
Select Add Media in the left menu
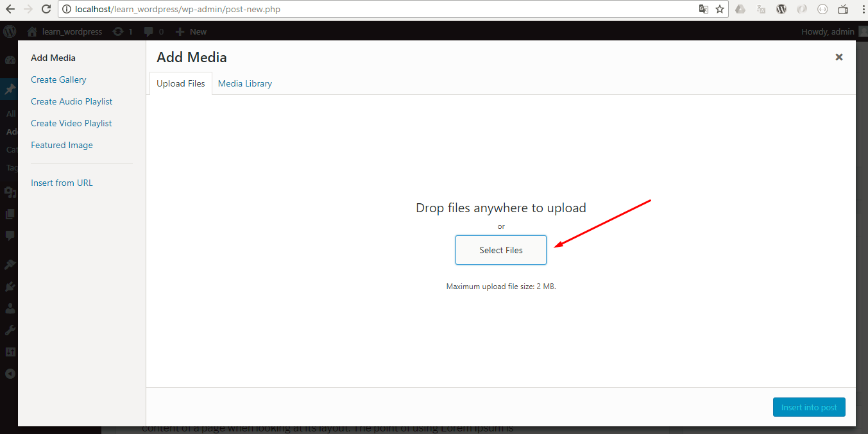(53, 58)
